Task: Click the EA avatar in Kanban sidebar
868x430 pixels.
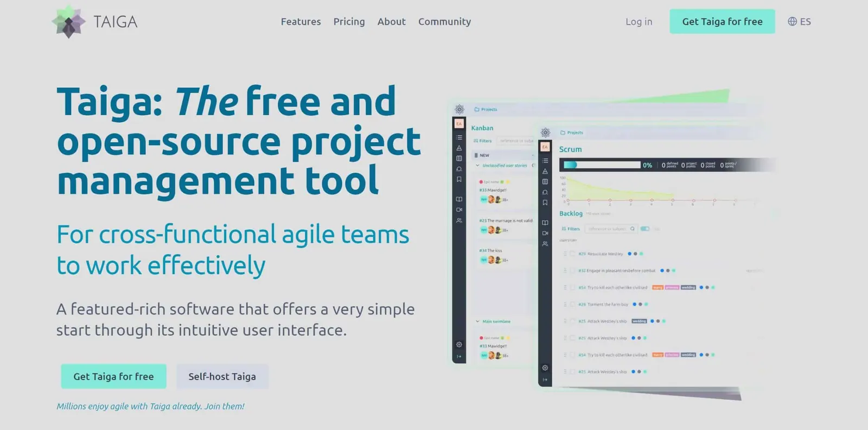Action: [459, 124]
